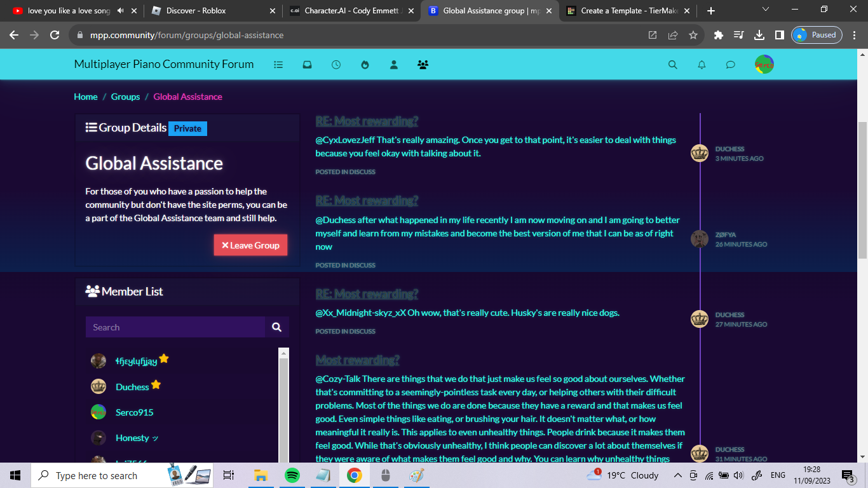Open Chrome's three-dot menu
Image resolution: width=868 pixels, height=488 pixels.
pos(855,35)
